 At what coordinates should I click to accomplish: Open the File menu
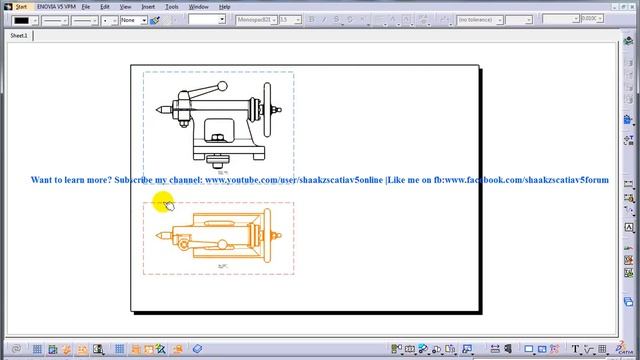86,7
